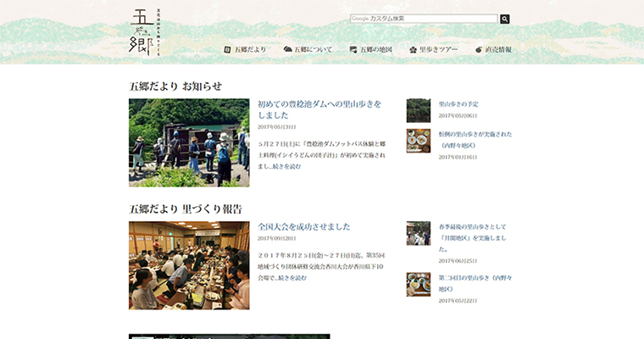The width and height of the screenshot is (644, 339).
Task: Click the 直売情報 fruit icon
Action: click(479, 50)
